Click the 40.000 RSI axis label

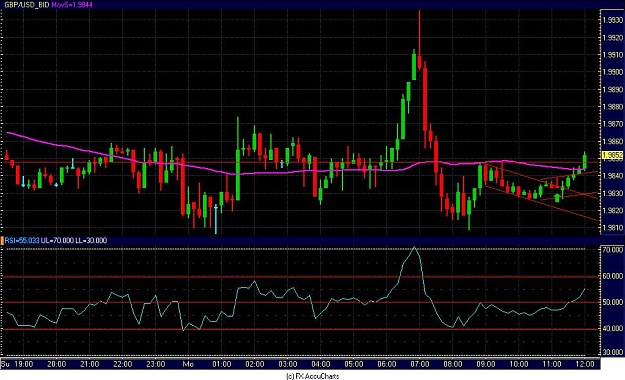[x=613, y=329]
